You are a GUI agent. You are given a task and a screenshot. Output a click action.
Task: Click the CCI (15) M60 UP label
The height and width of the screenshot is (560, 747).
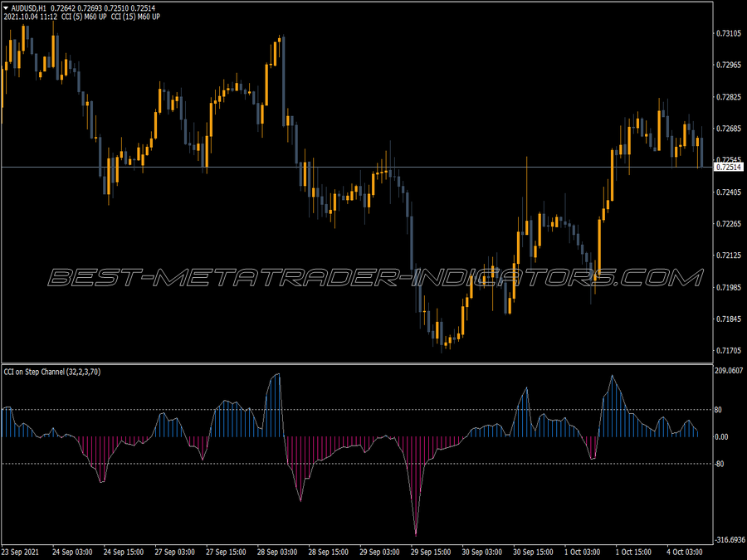(135, 17)
